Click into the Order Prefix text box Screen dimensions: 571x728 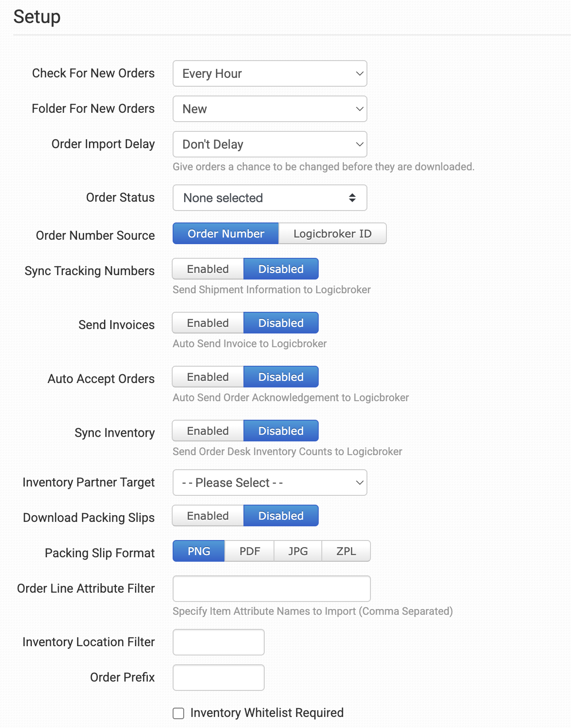[x=219, y=678]
